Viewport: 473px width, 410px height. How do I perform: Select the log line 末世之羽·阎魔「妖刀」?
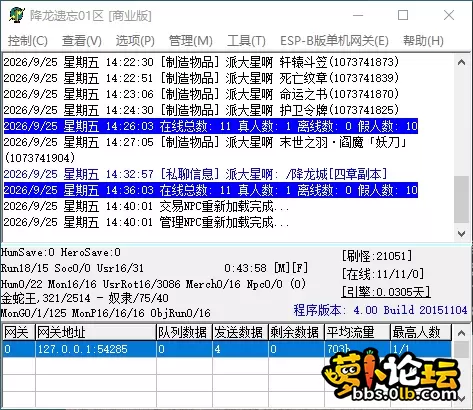[206, 150]
